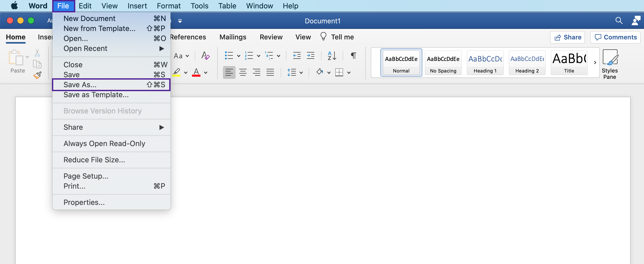The height and width of the screenshot is (264, 644).
Task: Expand the Share submenu item
Action: click(111, 127)
